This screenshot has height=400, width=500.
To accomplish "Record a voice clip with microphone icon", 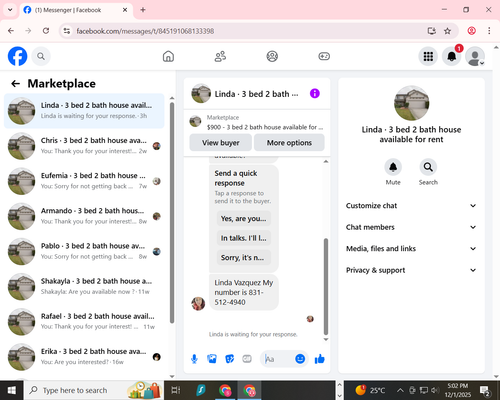I will [194, 359].
